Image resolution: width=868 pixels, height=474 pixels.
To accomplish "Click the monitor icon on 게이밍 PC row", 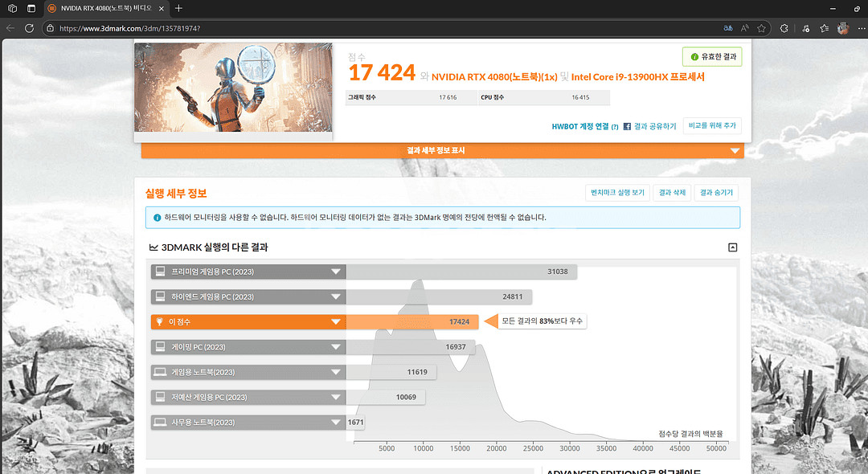I will coord(161,347).
